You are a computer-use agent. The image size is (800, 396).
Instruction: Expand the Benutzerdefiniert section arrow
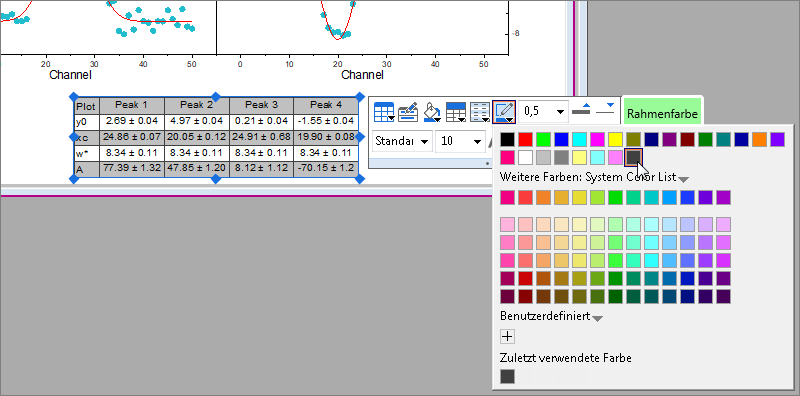(x=597, y=318)
